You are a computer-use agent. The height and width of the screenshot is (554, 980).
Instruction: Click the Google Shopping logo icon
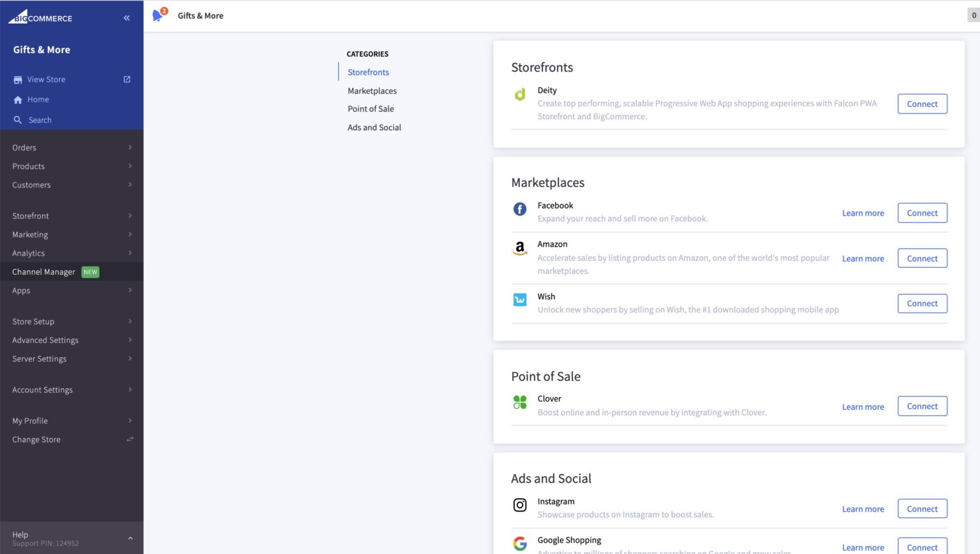pos(520,543)
